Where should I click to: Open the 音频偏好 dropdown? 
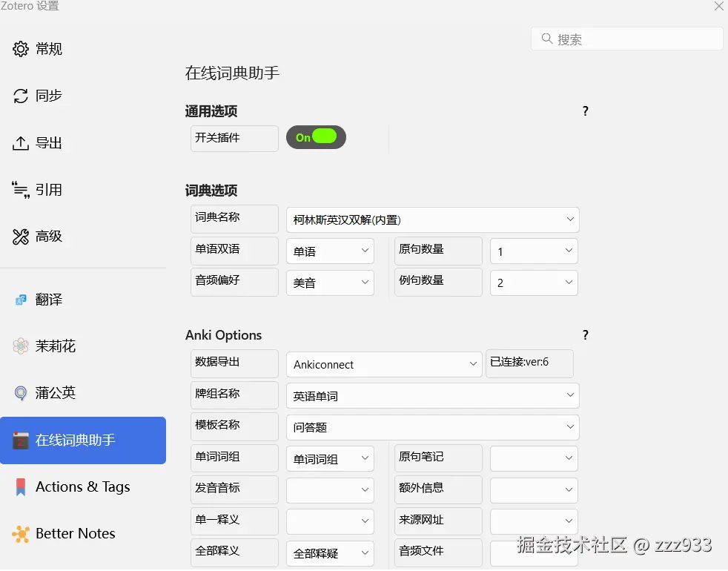tap(330, 283)
